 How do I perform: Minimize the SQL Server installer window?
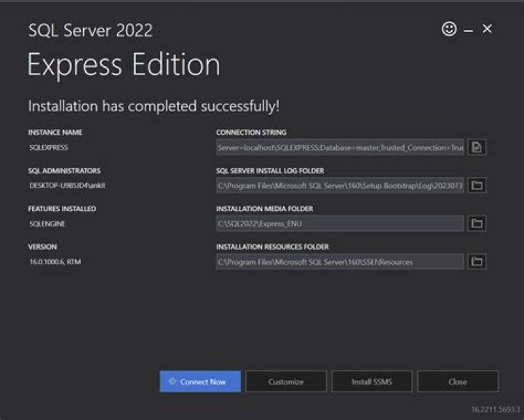[x=469, y=30]
